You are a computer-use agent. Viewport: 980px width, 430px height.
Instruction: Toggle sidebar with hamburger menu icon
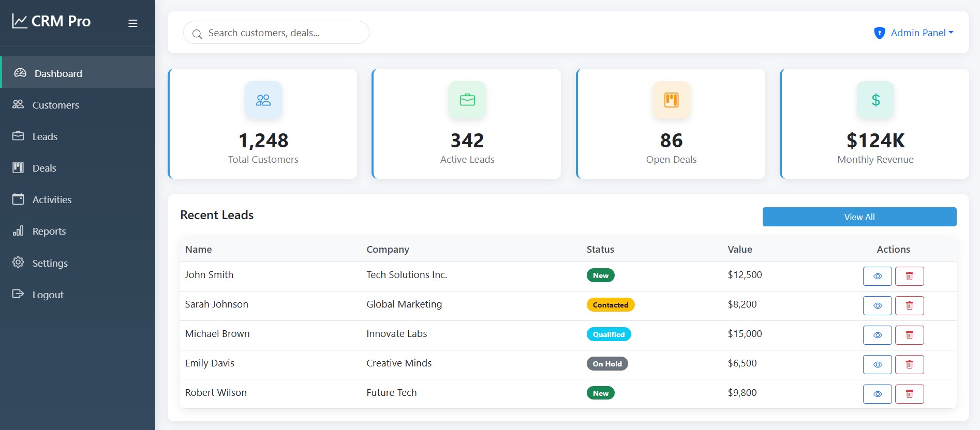tap(133, 23)
